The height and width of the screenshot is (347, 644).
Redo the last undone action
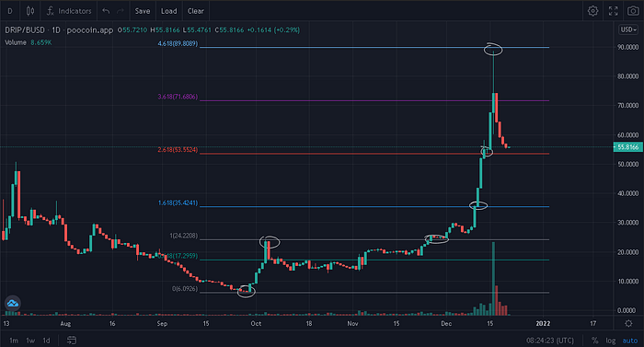(x=121, y=11)
